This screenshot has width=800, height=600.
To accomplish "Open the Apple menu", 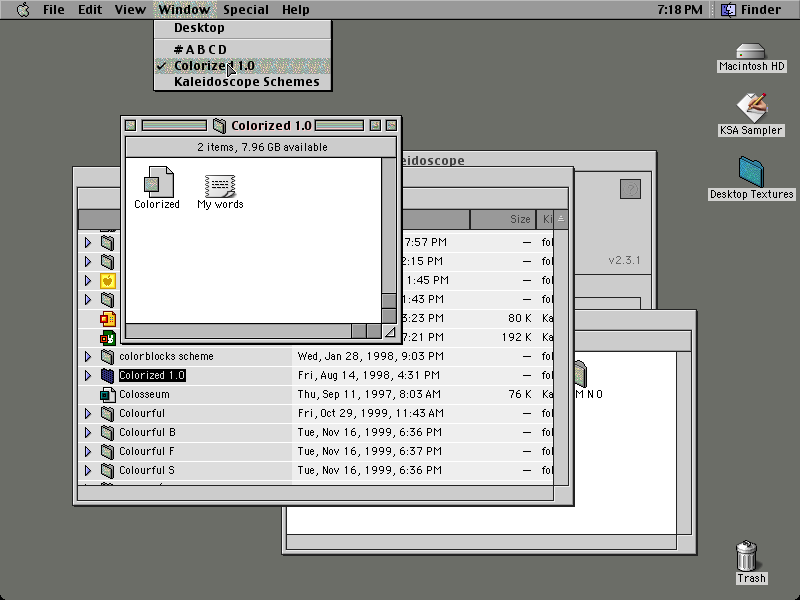I will click(23, 10).
